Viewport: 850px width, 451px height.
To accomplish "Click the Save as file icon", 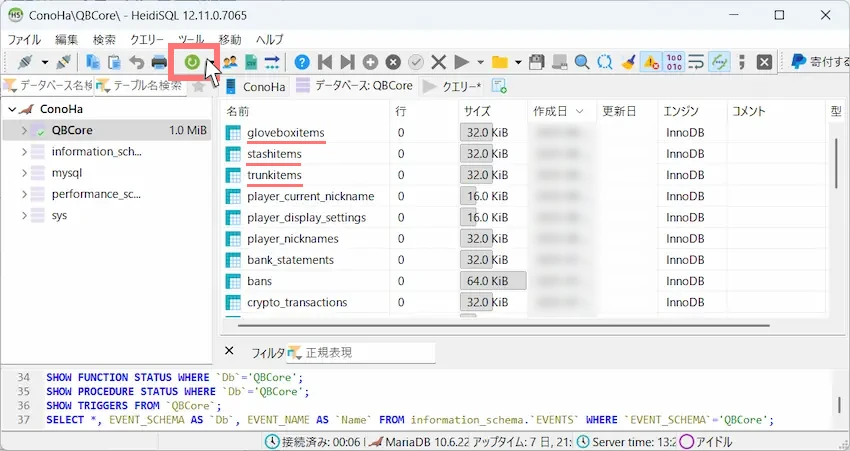I will [x=559, y=62].
